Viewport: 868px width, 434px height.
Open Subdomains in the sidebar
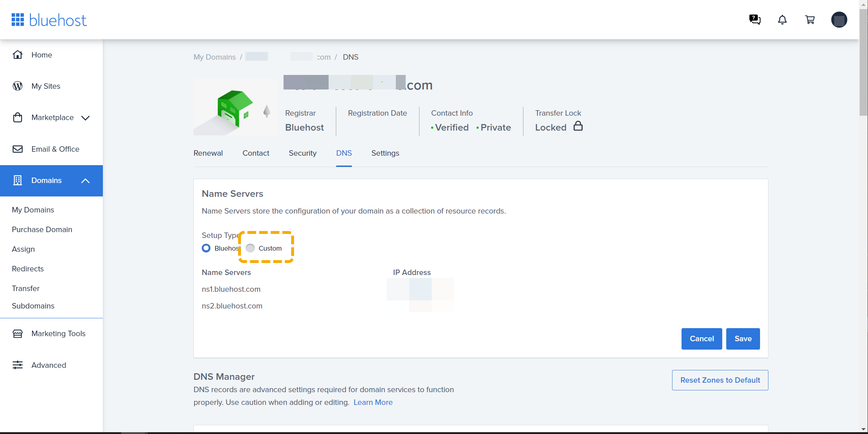[33, 306]
